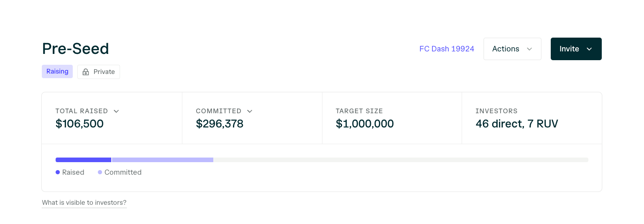Image resolution: width=644 pixels, height=224 pixels.
Task: Click the 46 direct, 7 RUV investors count
Action: coord(517,124)
